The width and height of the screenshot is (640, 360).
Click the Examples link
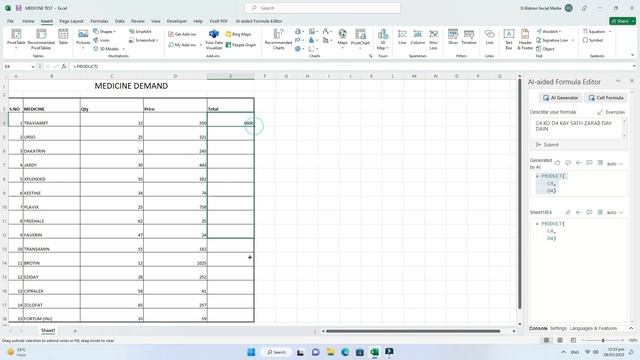coord(611,112)
